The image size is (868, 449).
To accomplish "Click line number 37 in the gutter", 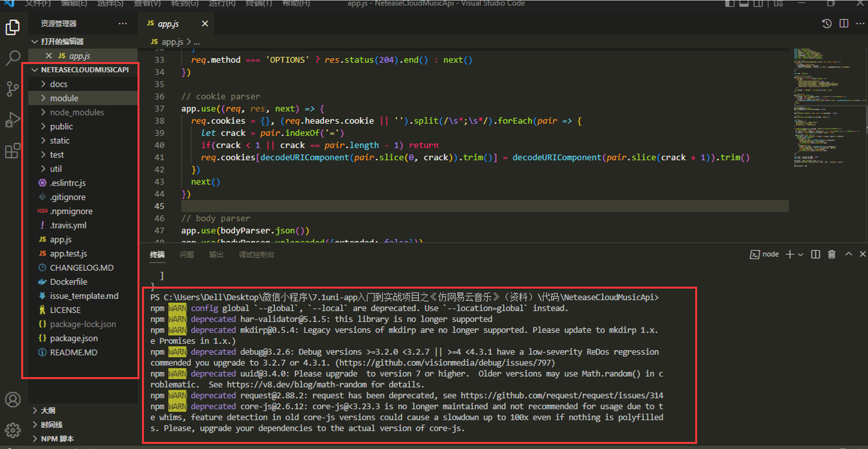I will click(159, 109).
